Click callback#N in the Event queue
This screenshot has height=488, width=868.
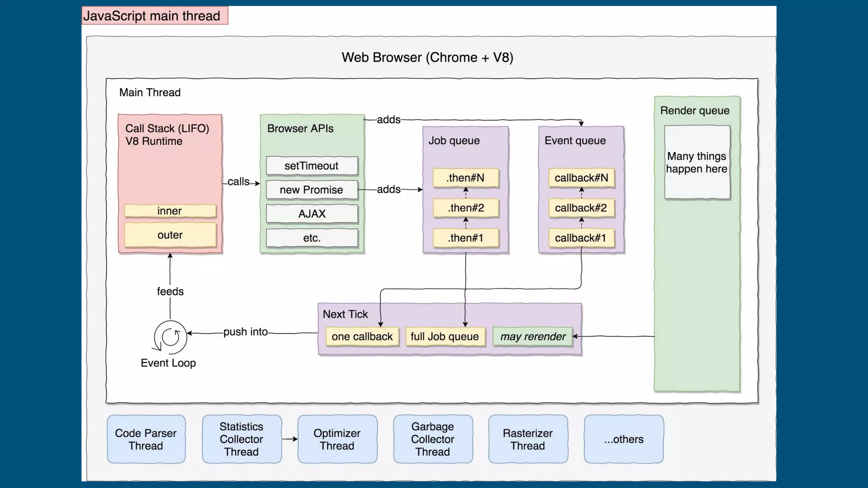click(581, 178)
